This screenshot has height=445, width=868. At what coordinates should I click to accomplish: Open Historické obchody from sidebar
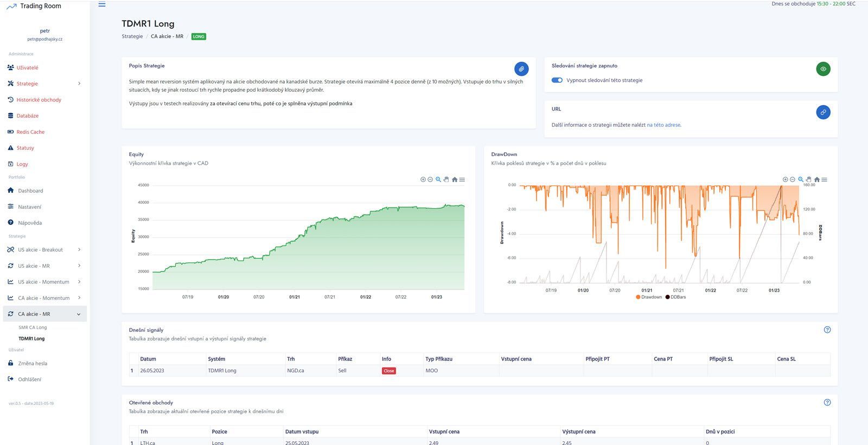[x=39, y=100]
